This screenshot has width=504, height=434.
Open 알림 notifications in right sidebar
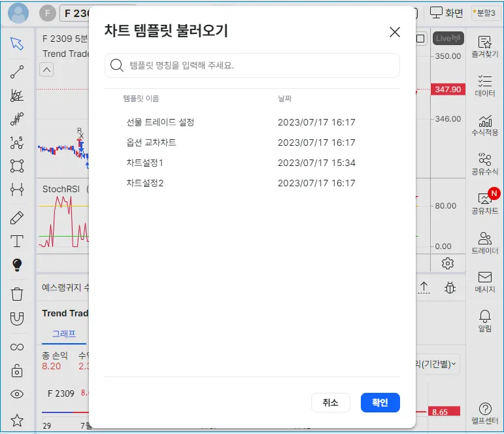point(484,321)
